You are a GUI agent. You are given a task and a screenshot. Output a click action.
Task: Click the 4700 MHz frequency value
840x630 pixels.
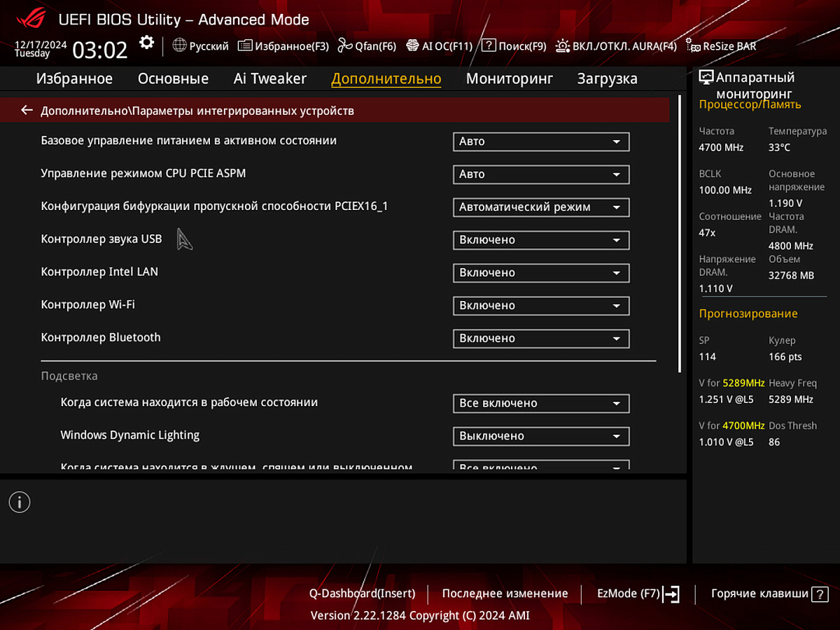click(721, 148)
